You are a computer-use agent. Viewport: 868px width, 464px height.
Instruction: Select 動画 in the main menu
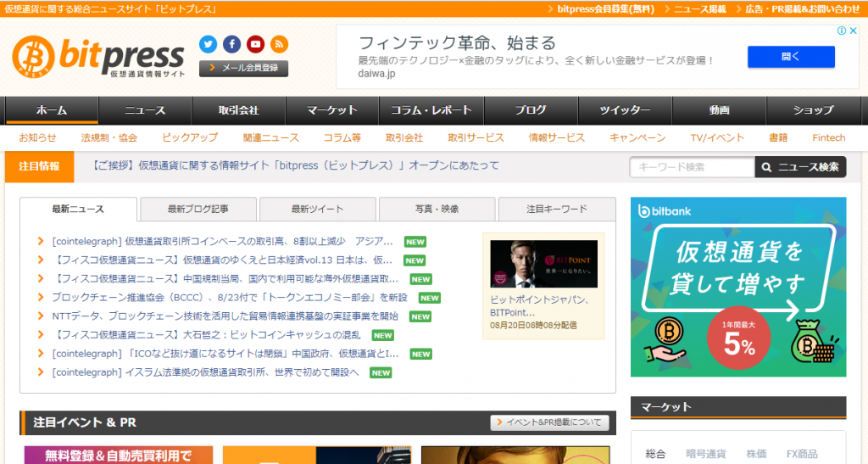pos(719,110)
